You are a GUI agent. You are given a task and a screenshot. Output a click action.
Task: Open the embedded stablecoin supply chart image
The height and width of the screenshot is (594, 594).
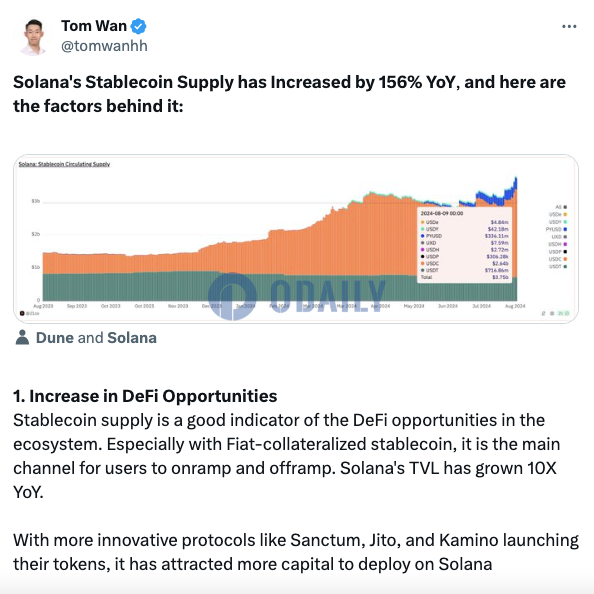pos(296,239)
